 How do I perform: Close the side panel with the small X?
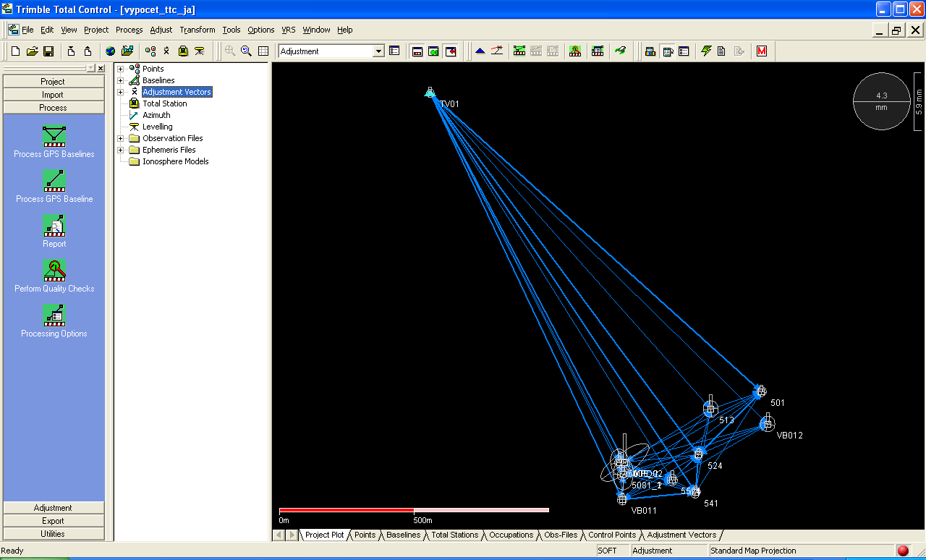101,68
